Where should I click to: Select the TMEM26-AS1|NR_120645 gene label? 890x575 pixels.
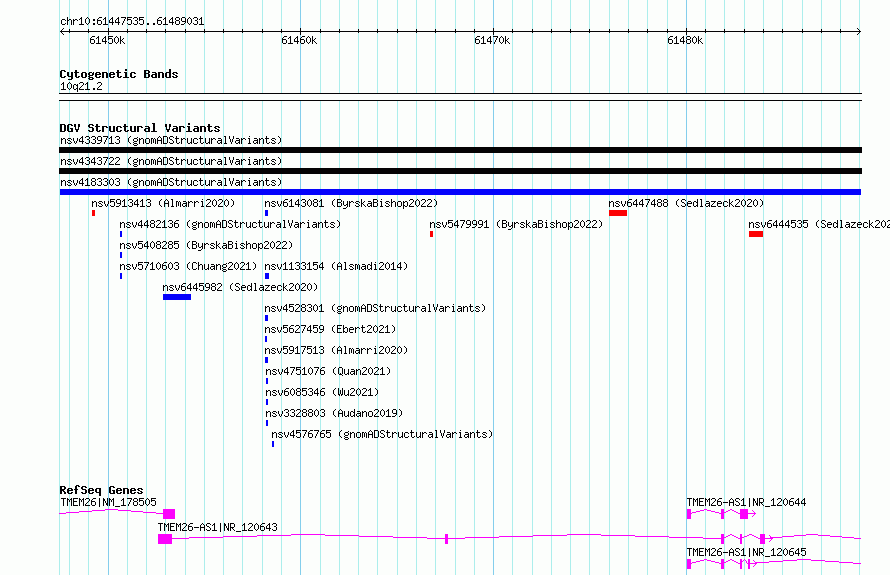(746, 552)
